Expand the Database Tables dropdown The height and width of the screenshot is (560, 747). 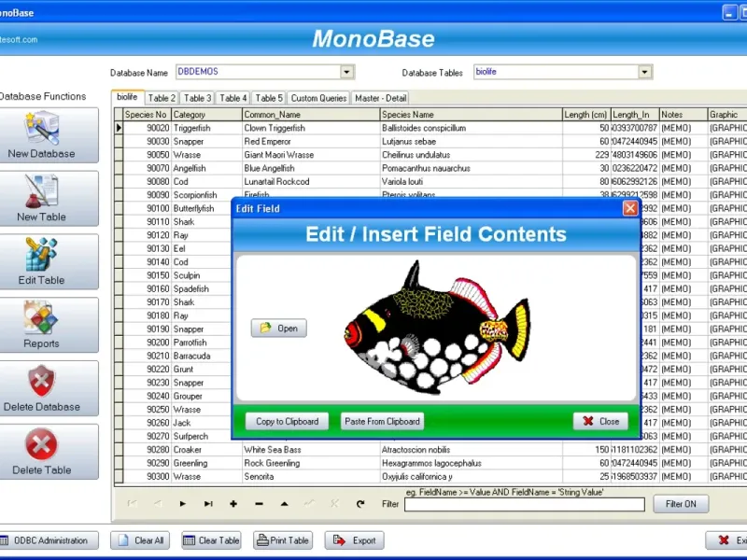point(644,72)
